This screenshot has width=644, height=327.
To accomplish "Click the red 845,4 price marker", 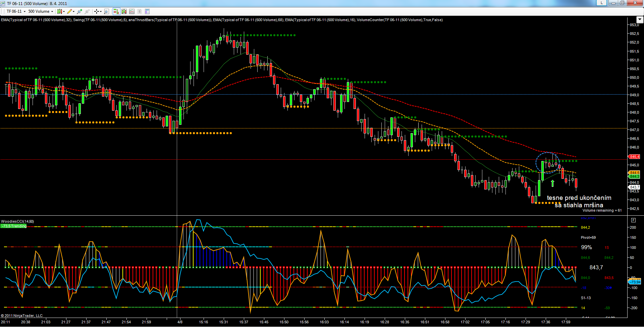I will [x=634, y=157].
